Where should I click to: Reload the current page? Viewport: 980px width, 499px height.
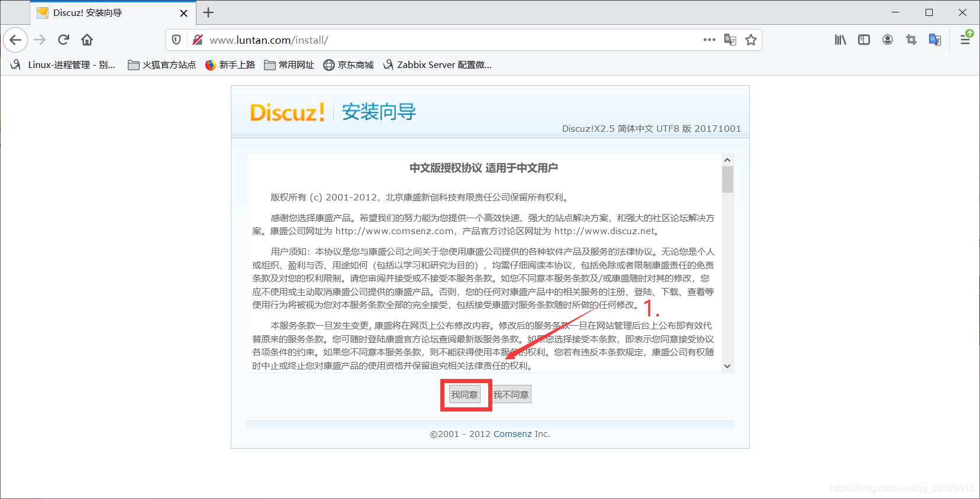click(x=63, y=40)
